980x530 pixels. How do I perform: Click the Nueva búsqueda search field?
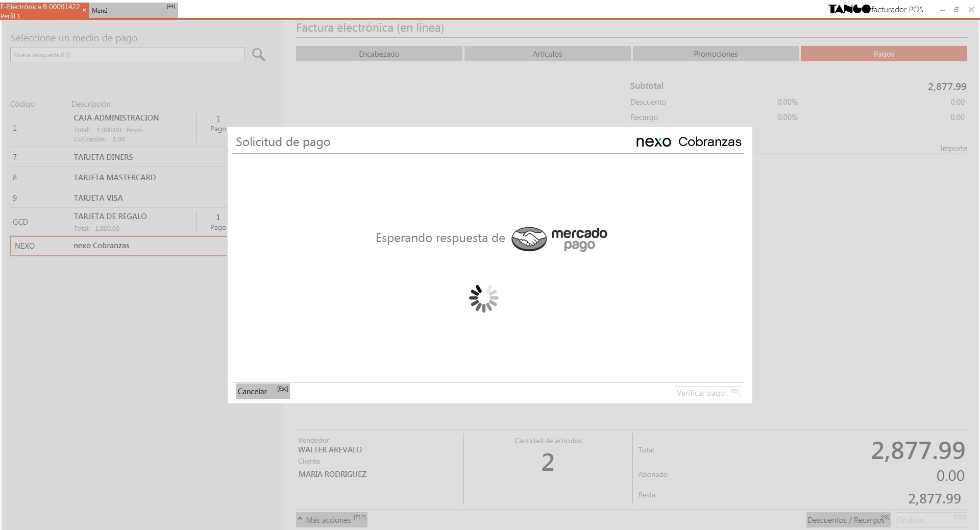click(x=127, y=55)
